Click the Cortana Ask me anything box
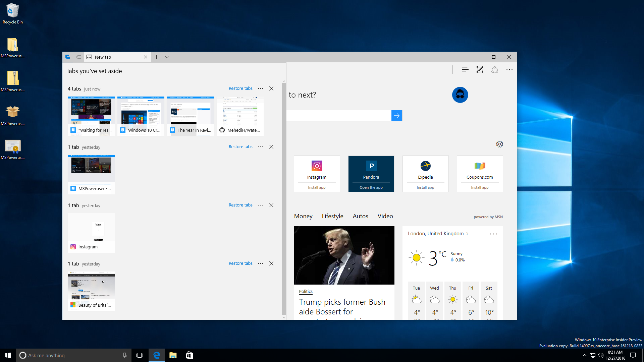Image resolution: width=644 pixels, height=362 pixels. point(74,355)
